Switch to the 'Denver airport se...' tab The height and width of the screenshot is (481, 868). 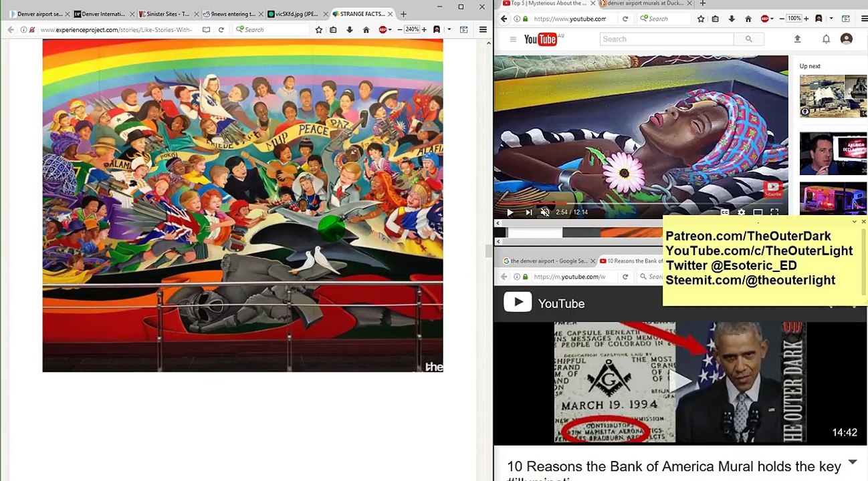(x=40, y=14)
